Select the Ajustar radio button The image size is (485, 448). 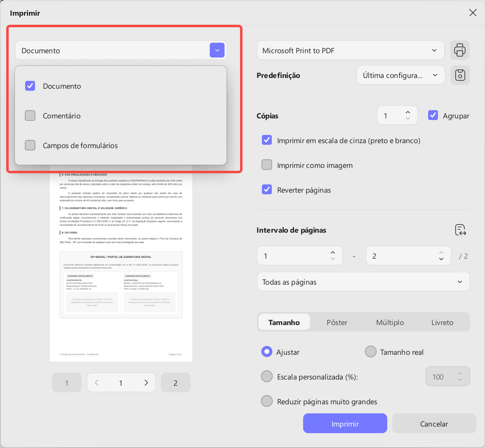coord(266,352)
